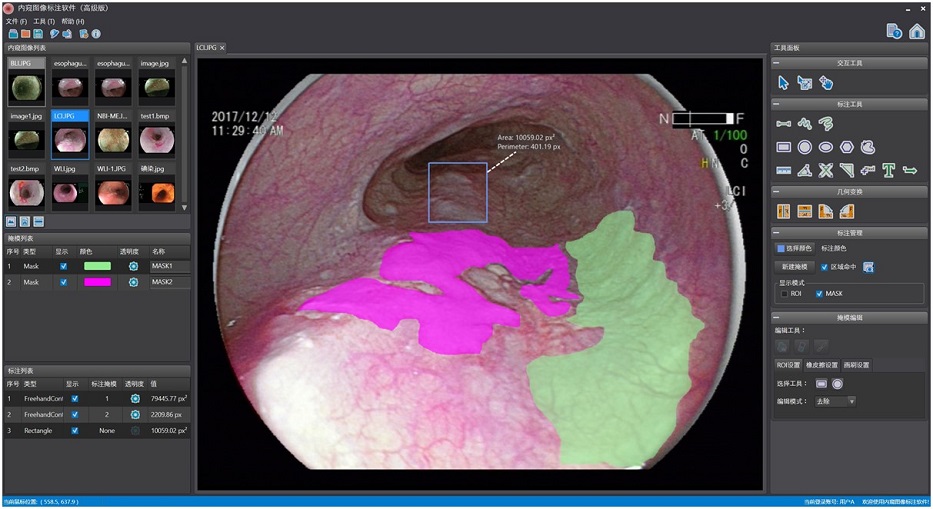Toggle display of annotation row 1

click(x=74, y=398)
